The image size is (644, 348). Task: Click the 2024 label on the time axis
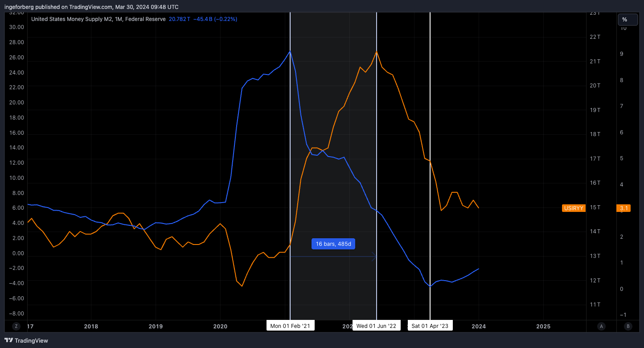click(479, 326)
